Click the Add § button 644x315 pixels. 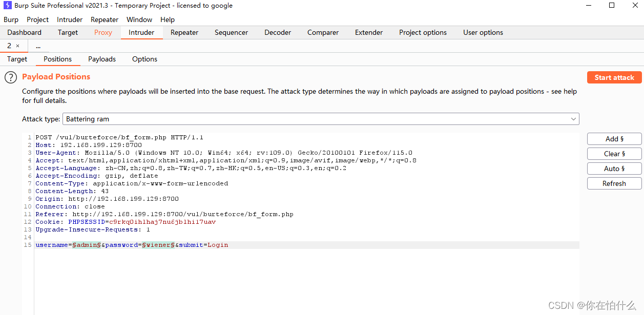[x=614, y=139]
